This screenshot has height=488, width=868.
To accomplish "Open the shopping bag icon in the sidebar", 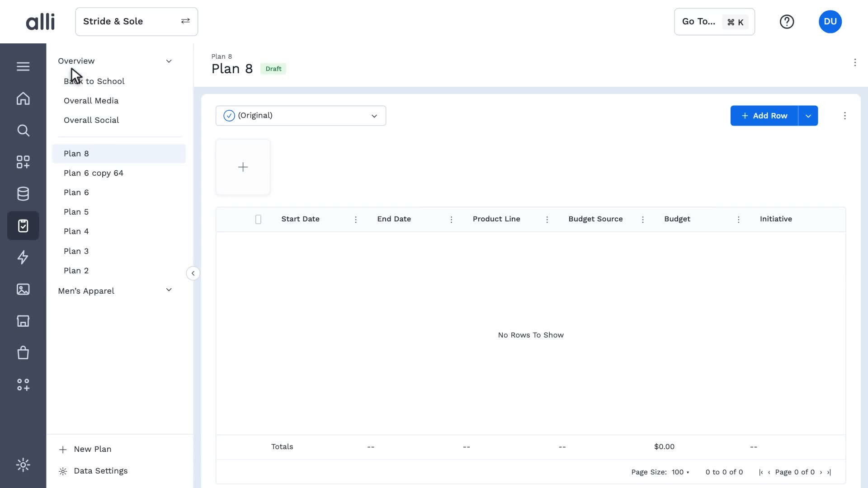I will click(23, 352).
